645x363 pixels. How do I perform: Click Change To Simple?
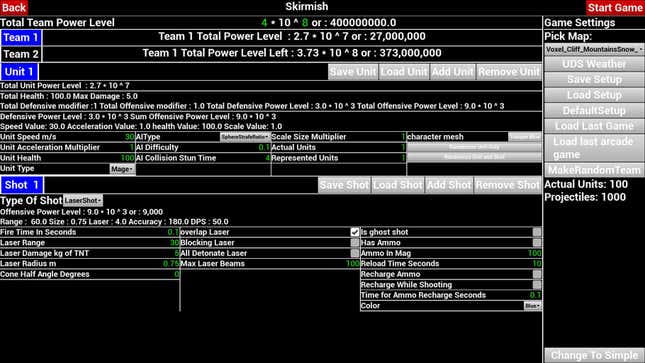pos(594,355)
